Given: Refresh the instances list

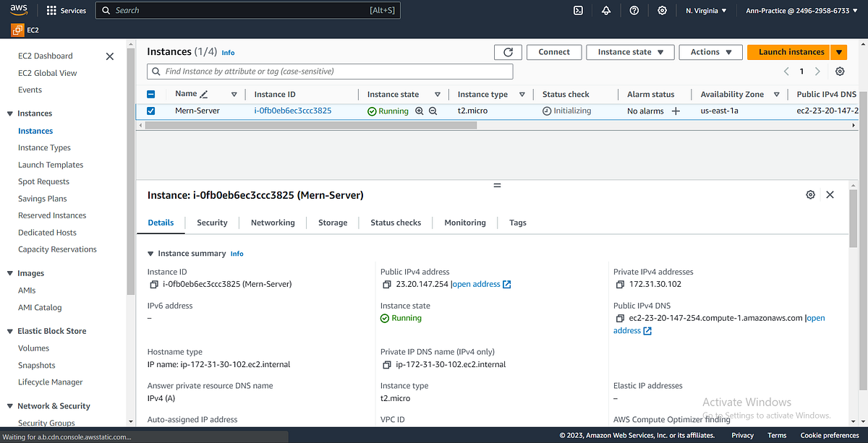Looking at the screenshot, I should click(508, 52).
